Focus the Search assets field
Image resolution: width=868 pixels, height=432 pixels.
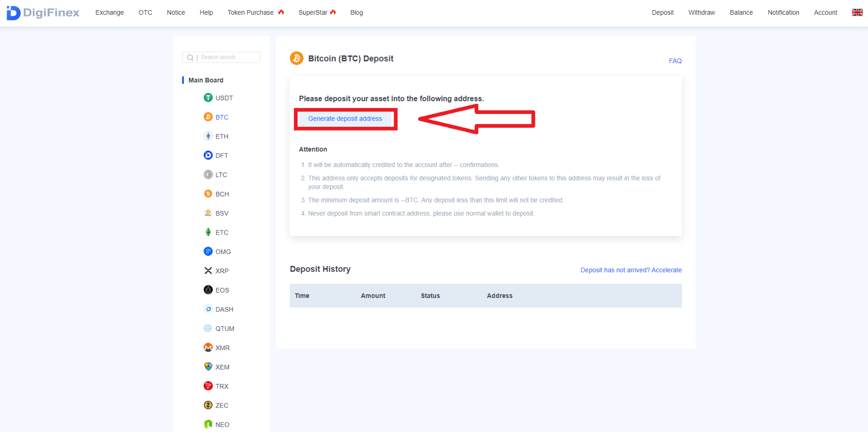click(221, 57)
